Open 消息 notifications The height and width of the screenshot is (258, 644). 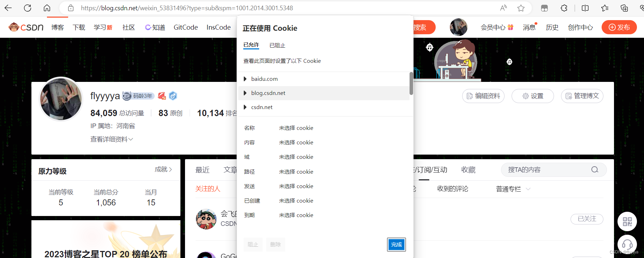pyautogui.click(x=529, y=28)
